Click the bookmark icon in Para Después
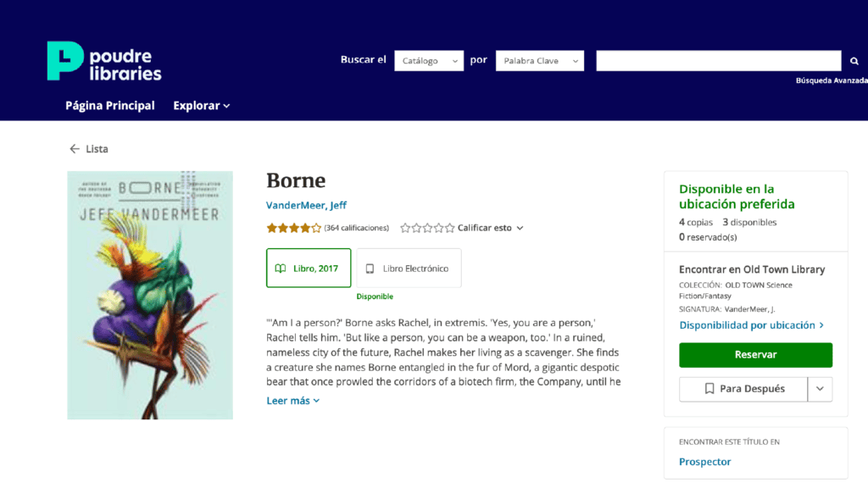The height and width of the screenshot is (499, 868). coord(709,389)
